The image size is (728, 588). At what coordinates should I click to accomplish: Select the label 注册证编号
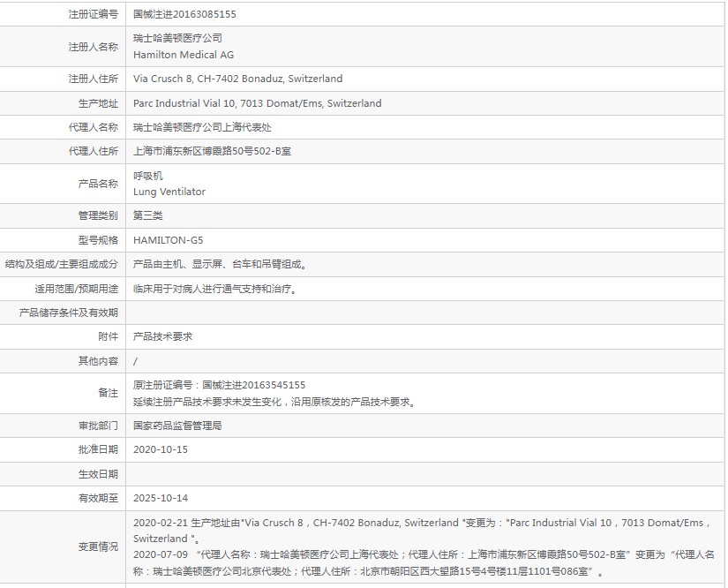point(94,14)
